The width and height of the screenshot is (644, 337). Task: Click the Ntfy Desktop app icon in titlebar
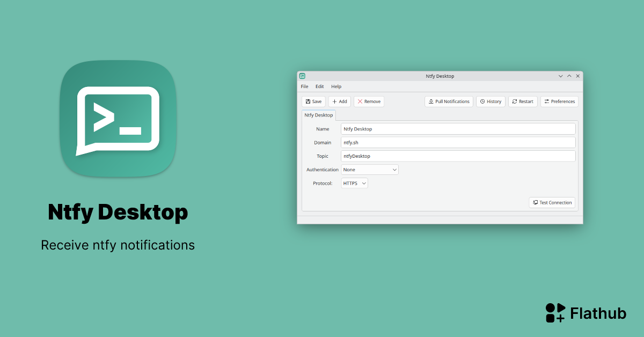tap(303, 76)
